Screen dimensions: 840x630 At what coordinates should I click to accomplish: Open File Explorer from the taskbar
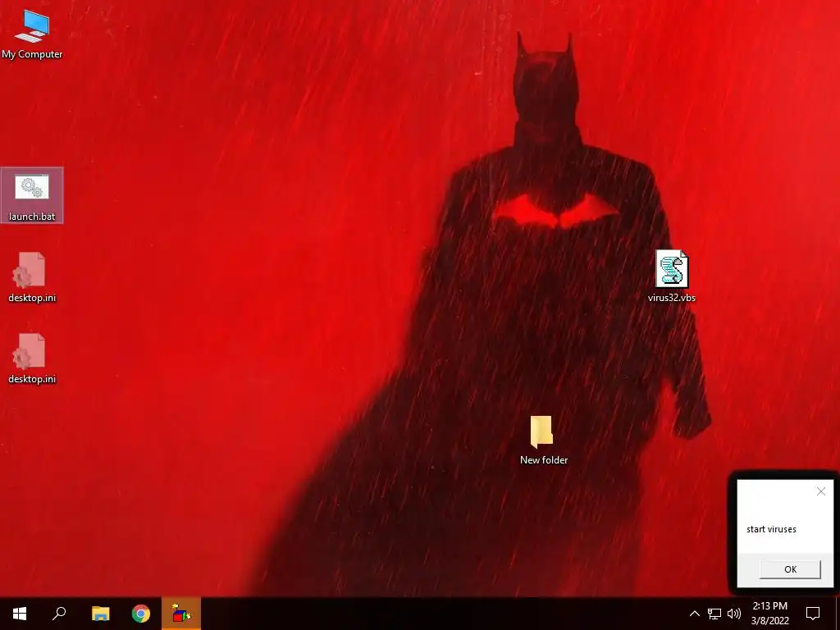pyautogui.click(x=100, y=614)
